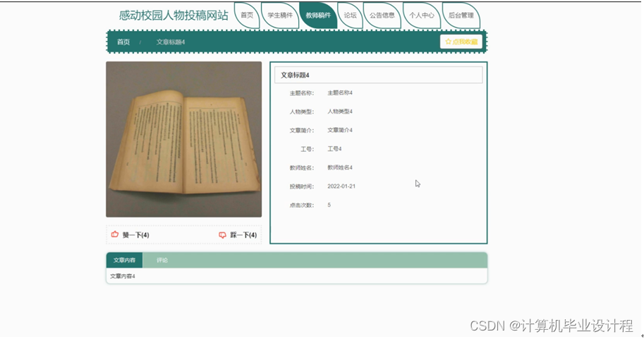Click 赞一下(4) like text
Viewport: 644px width, 339px height.
click(135, 235)
